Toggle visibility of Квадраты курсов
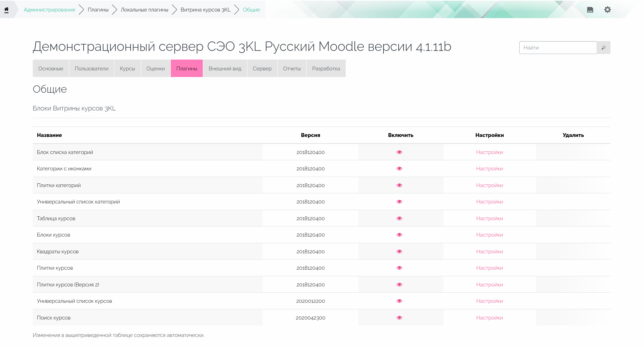The width and height of the screenshot is (644, 346). [x=399, y=252]
